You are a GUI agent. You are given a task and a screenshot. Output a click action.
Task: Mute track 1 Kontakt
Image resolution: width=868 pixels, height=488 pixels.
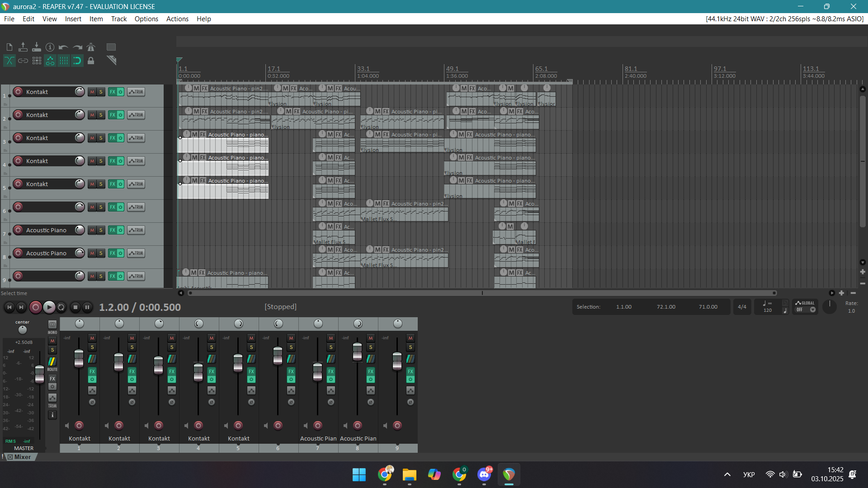tap(92, 92)
